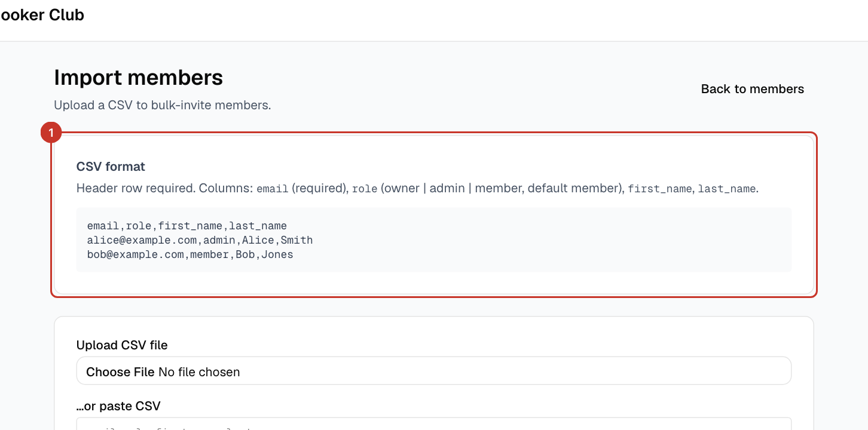This screenshot has width=868, height=430.
Task: Click the Club site title in the header
Action: [42, 15]
